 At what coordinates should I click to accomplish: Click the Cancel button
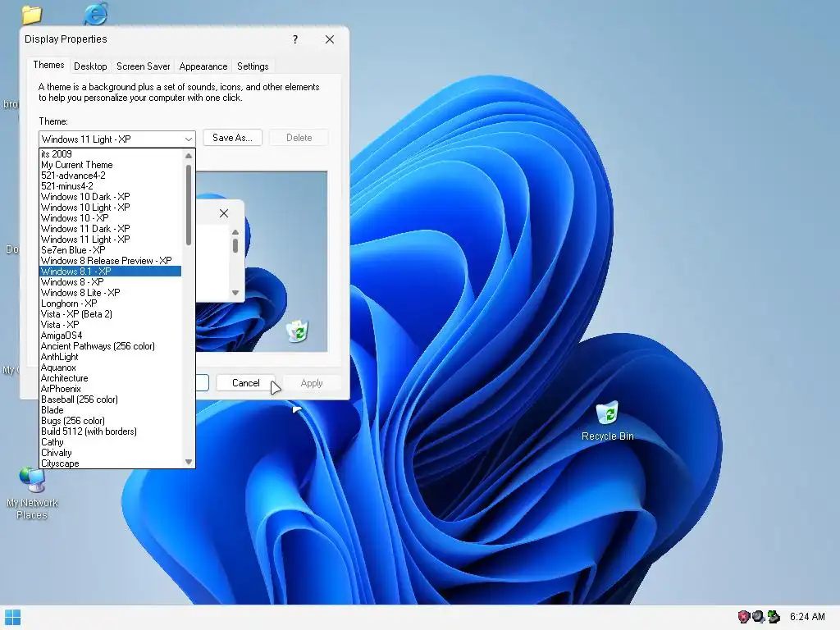coord(246,383)
